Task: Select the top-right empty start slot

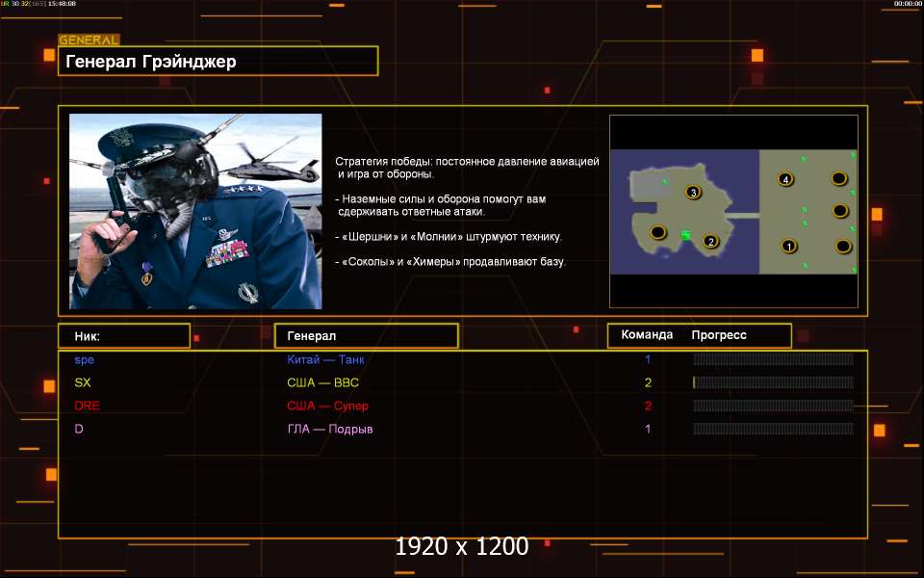Action: click(x=838, y=178)
